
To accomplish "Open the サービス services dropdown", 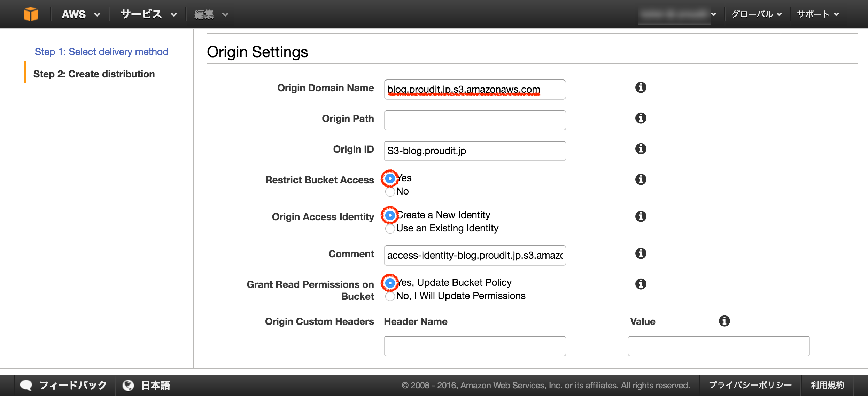I will (148, 15).
